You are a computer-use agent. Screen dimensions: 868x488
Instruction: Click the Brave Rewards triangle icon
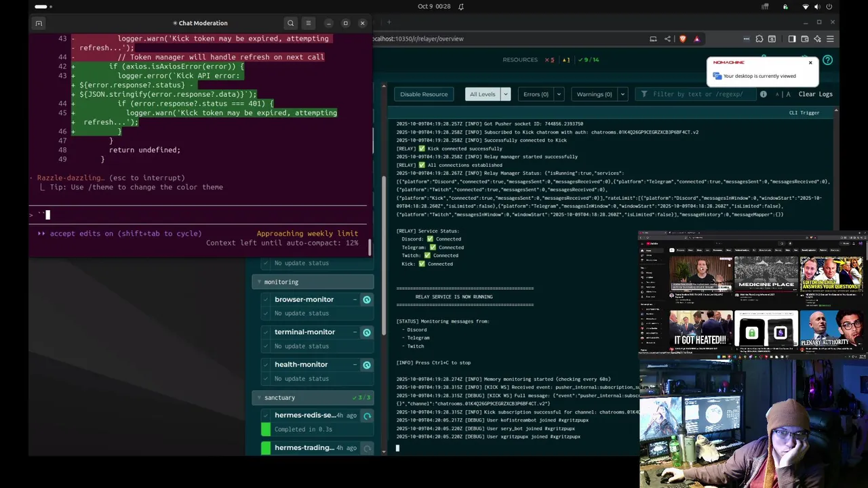coord(696,39)
